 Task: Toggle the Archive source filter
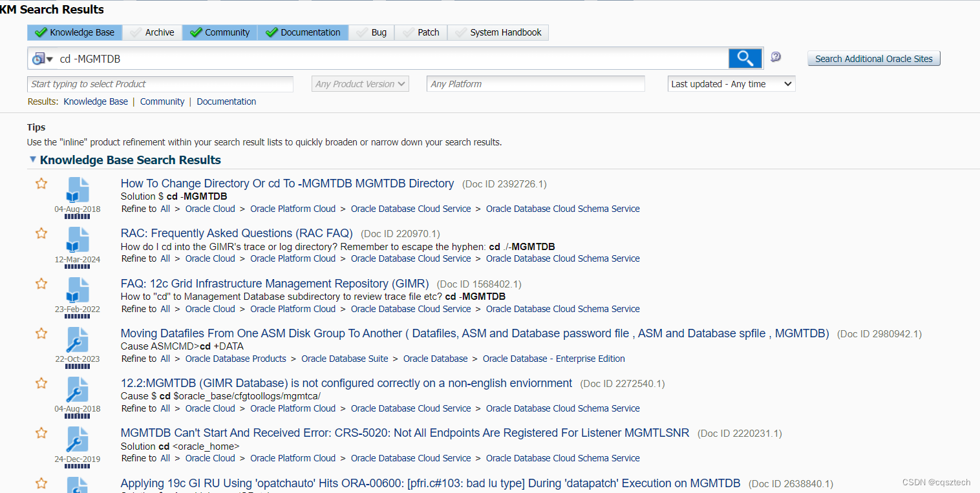[x=152, y=32]
